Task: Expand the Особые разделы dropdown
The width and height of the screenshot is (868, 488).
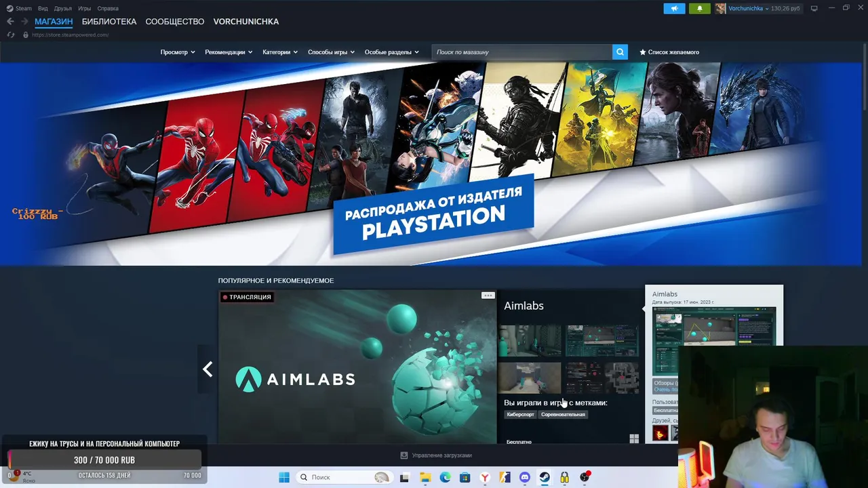Action: (x=392, y=52)
